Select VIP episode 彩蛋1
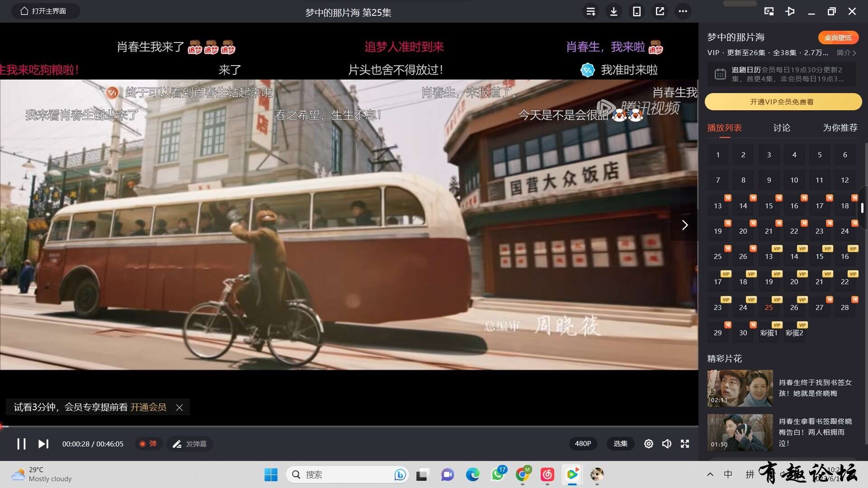The width and height of the screenshot is (868, 488). (769, 333)
